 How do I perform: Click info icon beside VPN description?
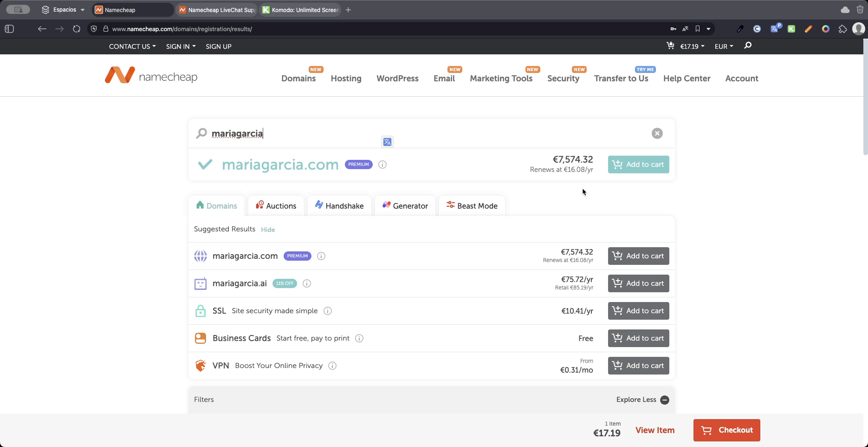click(332, 366)
